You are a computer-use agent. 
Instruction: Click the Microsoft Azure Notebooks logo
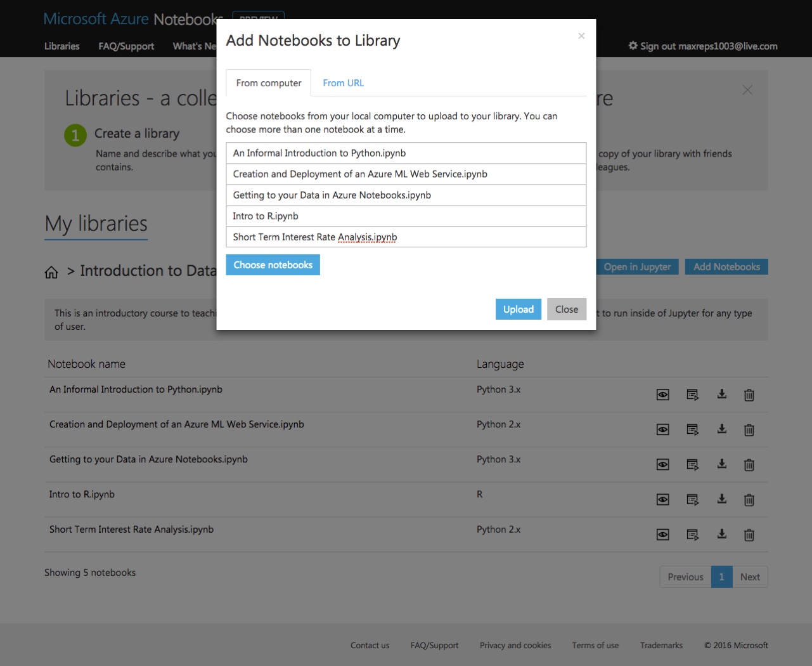pyautogui.click(x=133, y=19)
